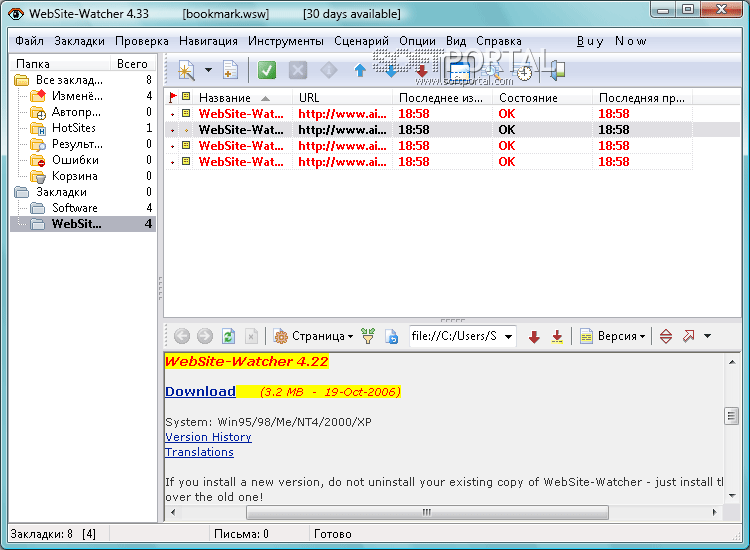This screenshot has width=750, height=550.
Task: Click the red arrow with yellow underline icon
Action: (557, 337)
